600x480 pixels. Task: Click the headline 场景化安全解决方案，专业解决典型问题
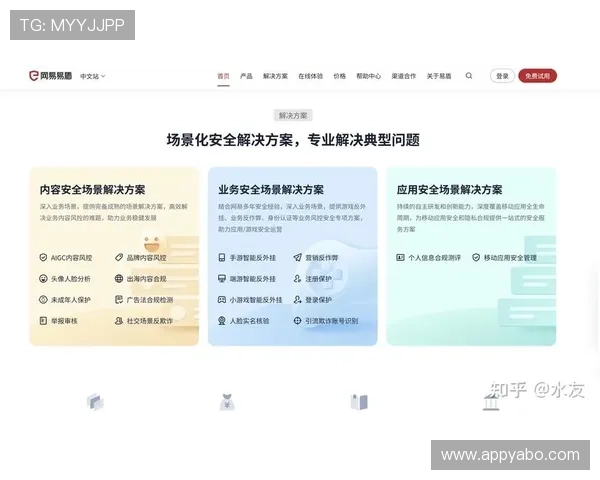[293, 140]
